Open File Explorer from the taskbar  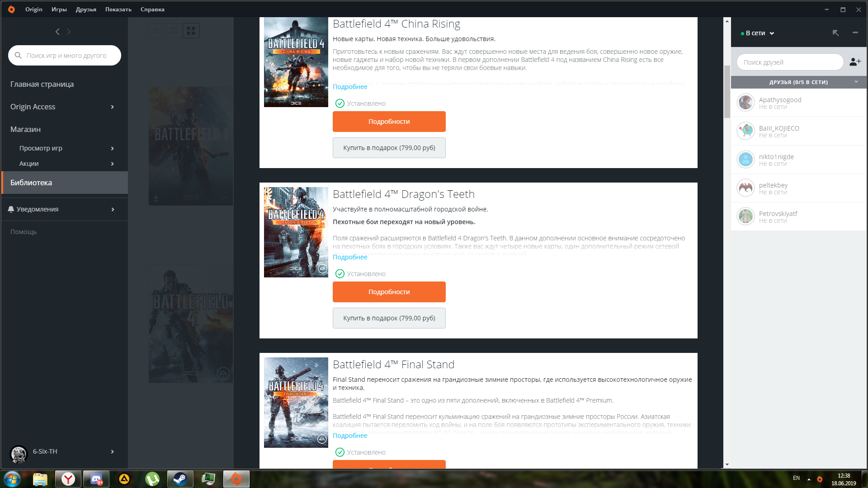[x=40, y=479]
